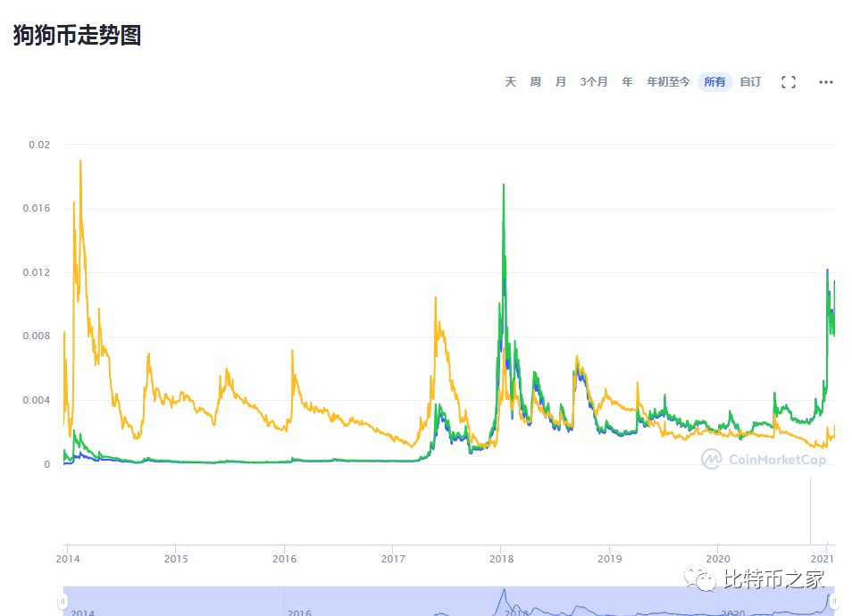
Task: Click the 2020 x-axis label
Action: point(718,559)
